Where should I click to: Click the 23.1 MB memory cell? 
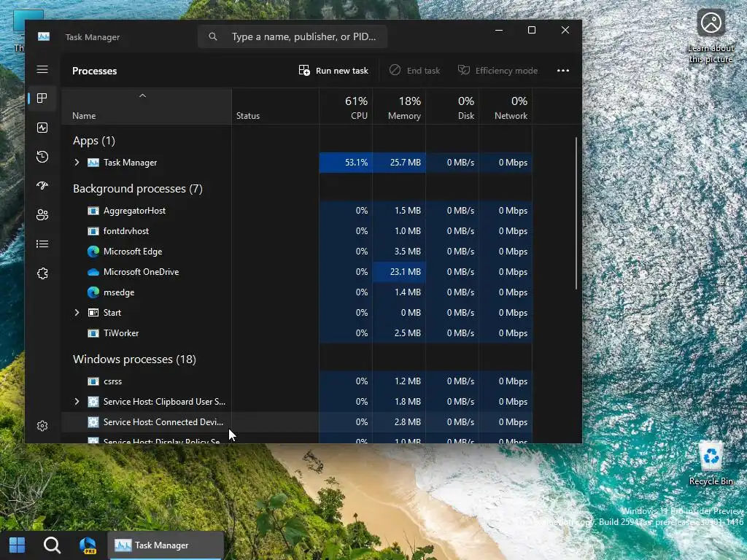pos(399,272)
